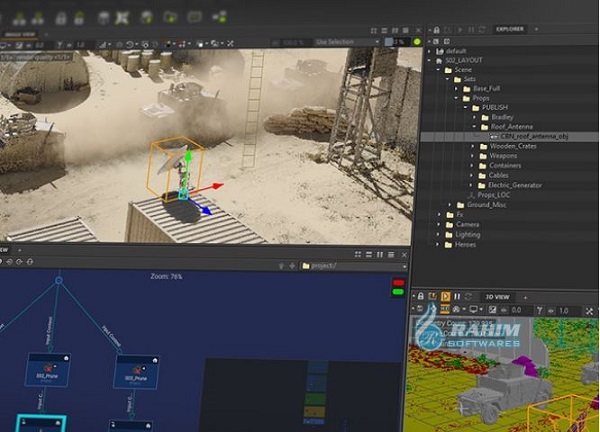The image size is (600, 432).
Task: Click the pause icon in 3D View toolbar
Action: 457,296
